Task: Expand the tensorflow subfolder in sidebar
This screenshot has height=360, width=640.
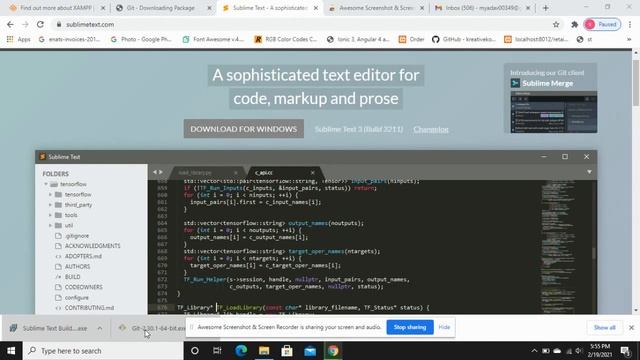Action: (x=50, y=195)
